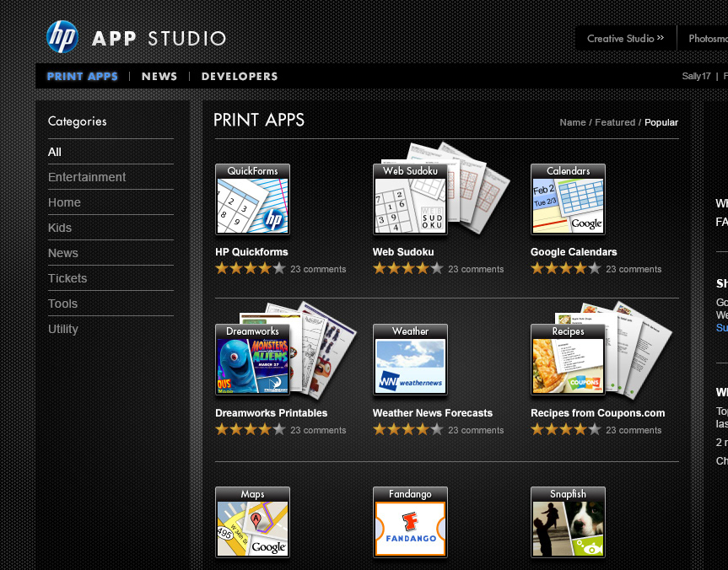Open the Weather News Forecasts title link
Viewport: 728px width, 570px height.
tap(432, 413)
